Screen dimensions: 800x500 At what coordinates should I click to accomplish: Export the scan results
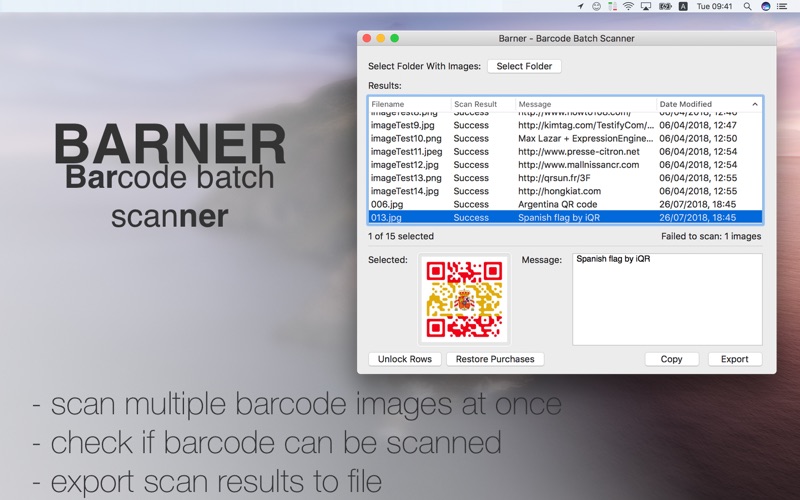point(735,359)
